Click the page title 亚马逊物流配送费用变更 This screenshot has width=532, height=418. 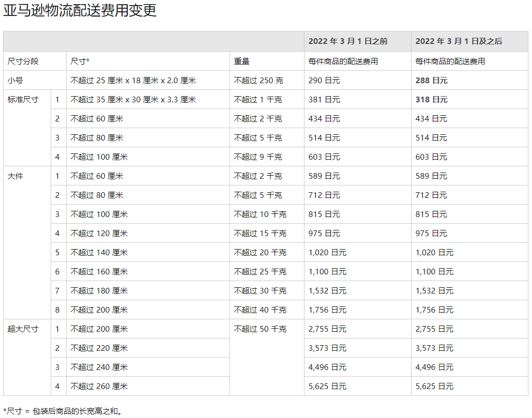click(80, 11)
